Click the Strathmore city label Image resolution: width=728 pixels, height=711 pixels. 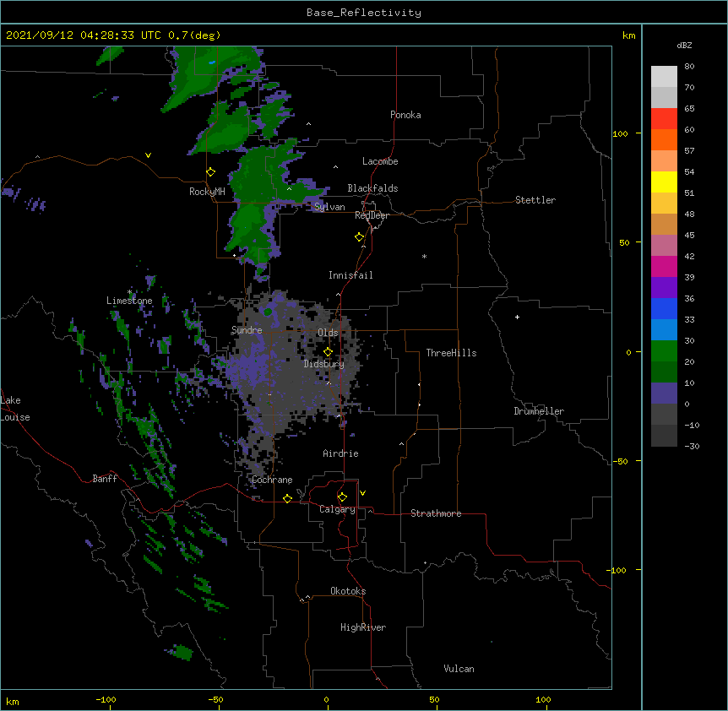click(436, 513)
